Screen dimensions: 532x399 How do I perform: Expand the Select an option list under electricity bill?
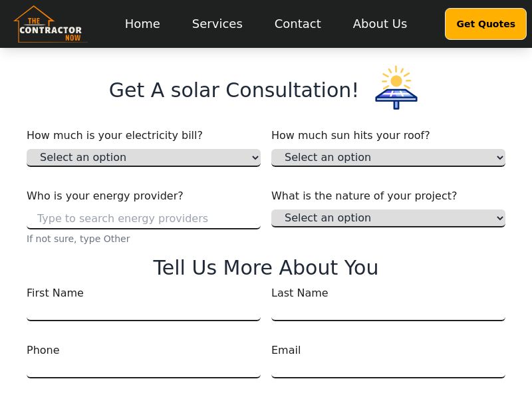coord(144,157)
